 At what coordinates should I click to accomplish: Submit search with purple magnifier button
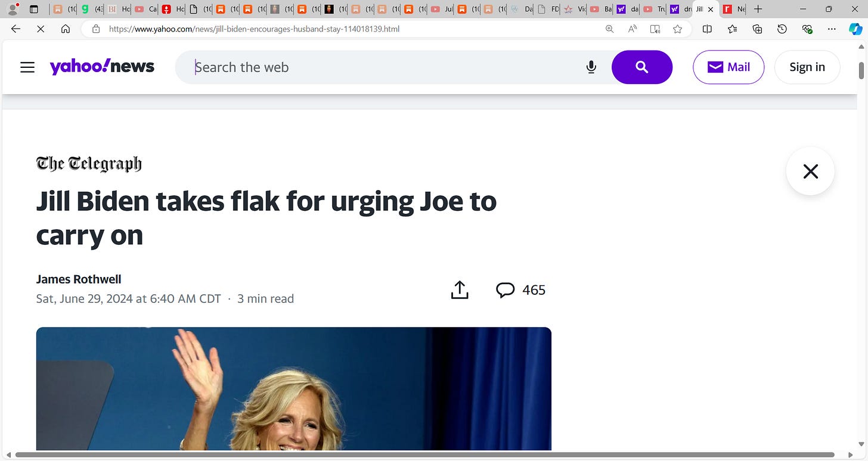(642, 67)
